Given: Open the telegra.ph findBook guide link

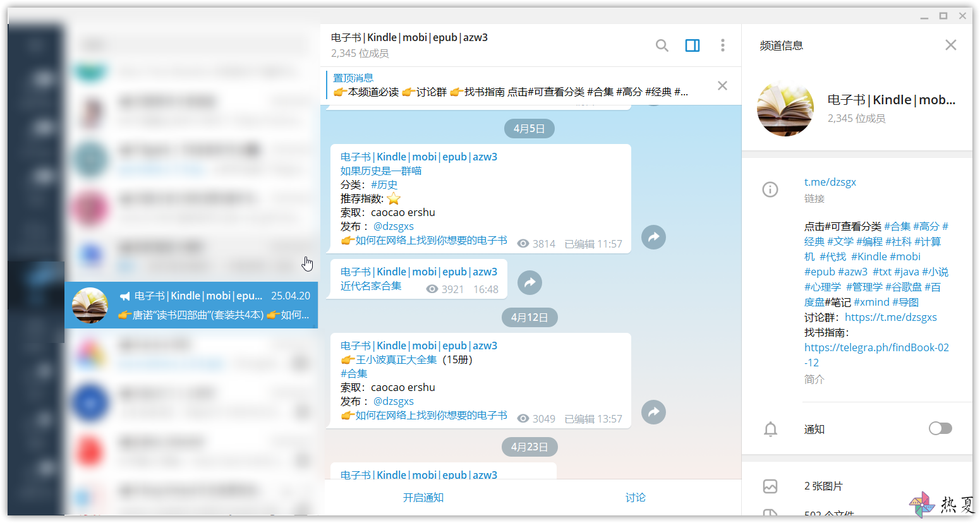Looking at the screenshot, I should (876, 355).
